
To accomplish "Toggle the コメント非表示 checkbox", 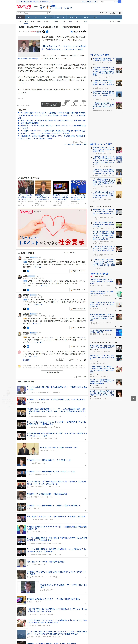I will (x=75, y=377).
